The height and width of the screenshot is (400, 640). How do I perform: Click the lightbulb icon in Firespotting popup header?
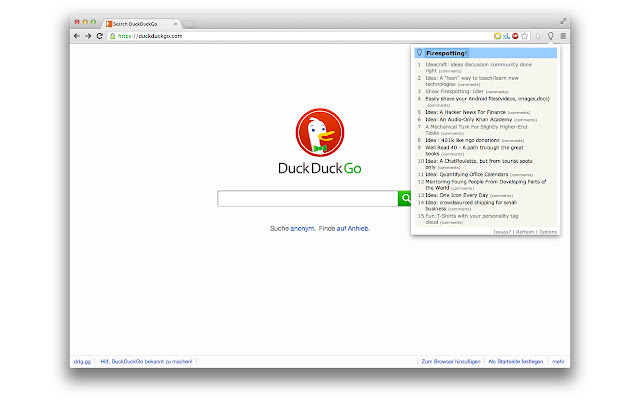click(419, 53)
